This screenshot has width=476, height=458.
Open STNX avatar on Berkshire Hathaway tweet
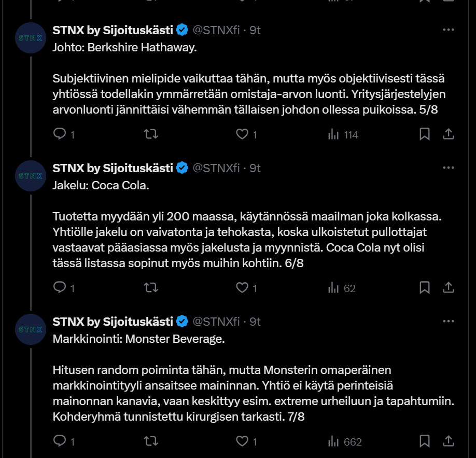[x=31, y=38]
